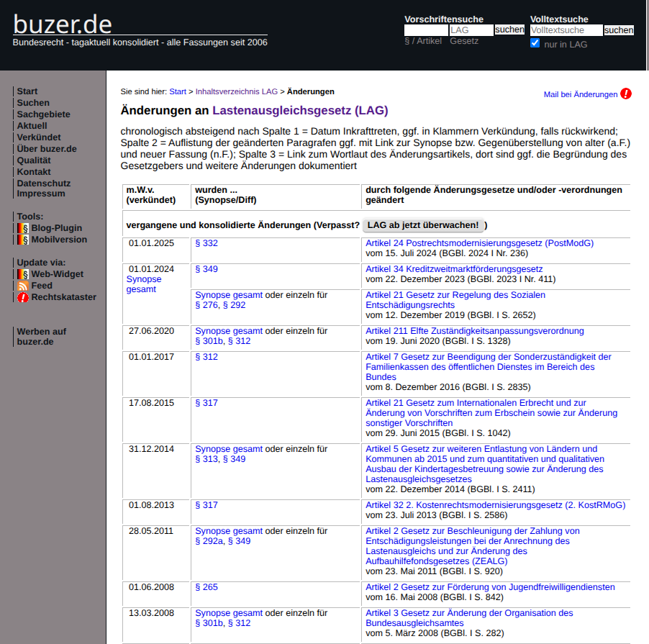Click the red Rechtskataster exclamation icon
The width and height of the screenshot is (649, 644).
pos(23,297)
